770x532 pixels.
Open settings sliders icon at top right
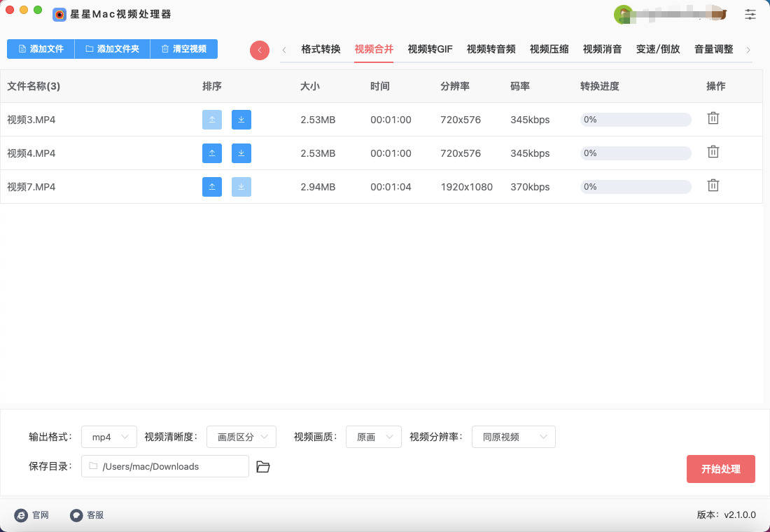click(750, 14)
